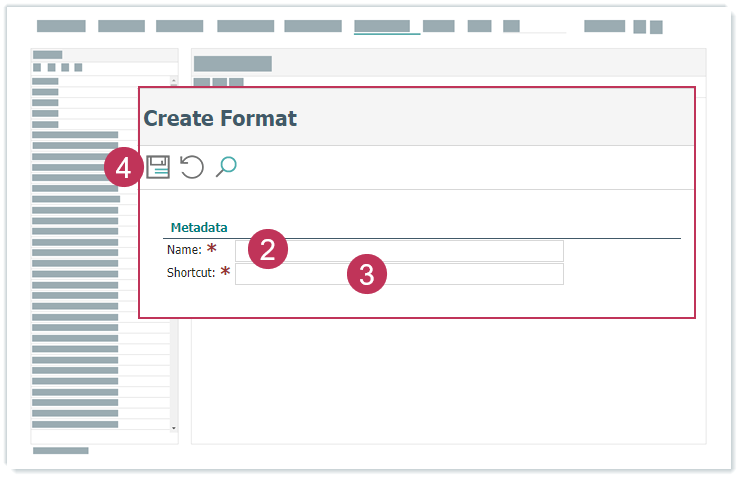Select the first row in the left list
The image size is (741, 479).
pos(45,81)
